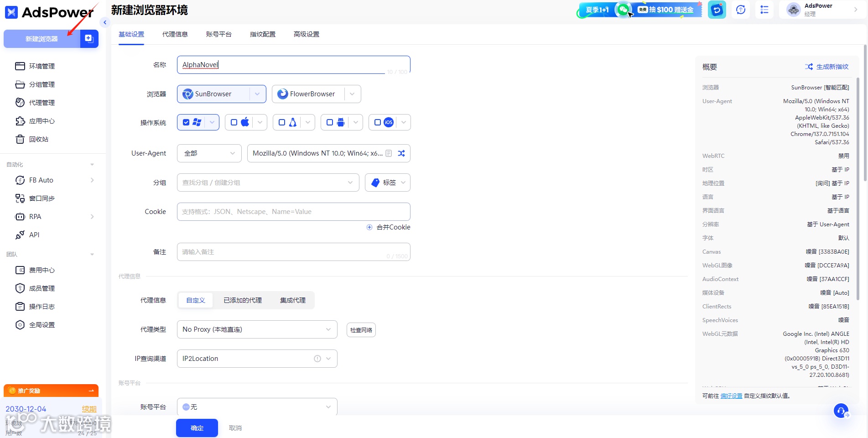Click the Cookie input field
The image size is (868, 438).
294,212
